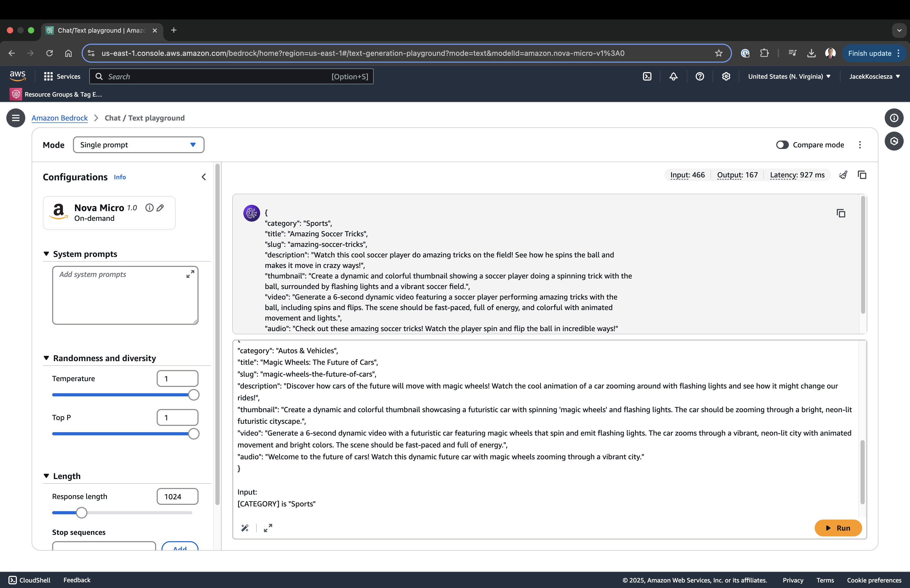Open the AWS home logo
910x588 pixels.
(x=18, y=76)
